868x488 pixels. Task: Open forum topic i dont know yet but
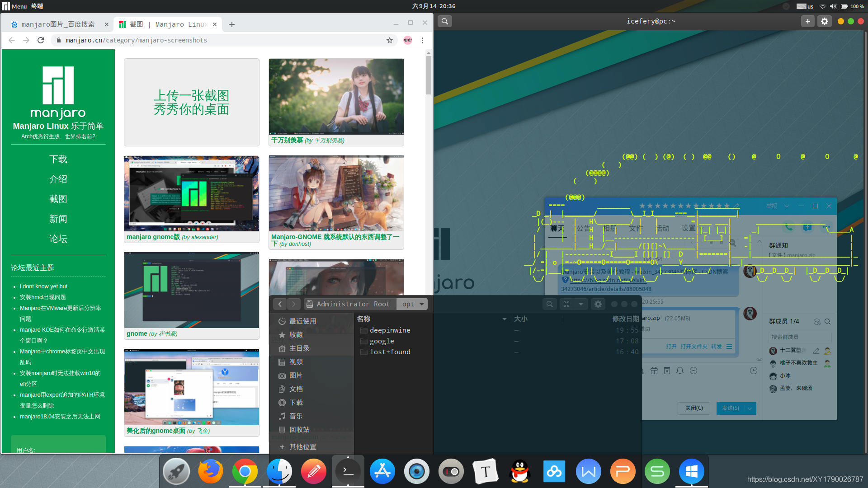[43, 286]
